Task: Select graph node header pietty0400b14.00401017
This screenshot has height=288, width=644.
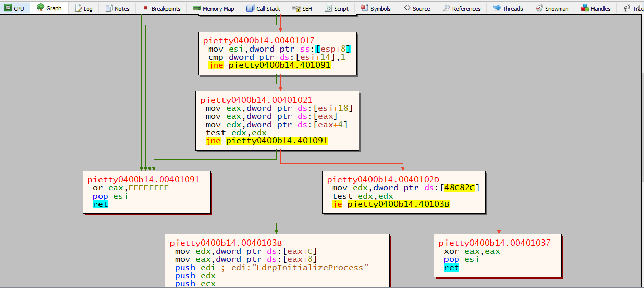Action: tap(259, 40)
